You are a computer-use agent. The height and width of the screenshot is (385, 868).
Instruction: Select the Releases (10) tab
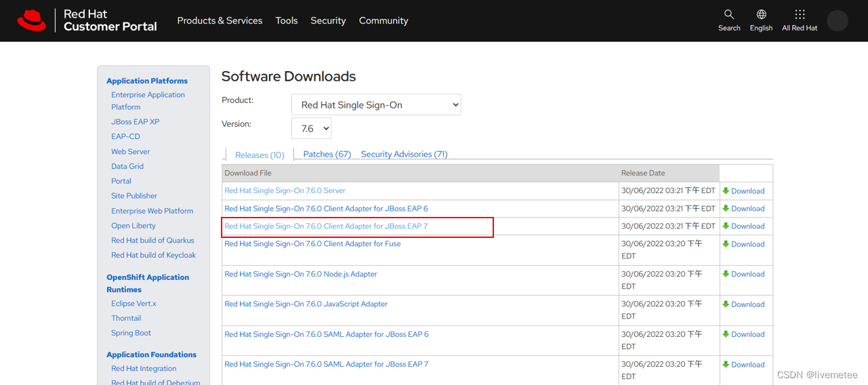pos(260,155)
